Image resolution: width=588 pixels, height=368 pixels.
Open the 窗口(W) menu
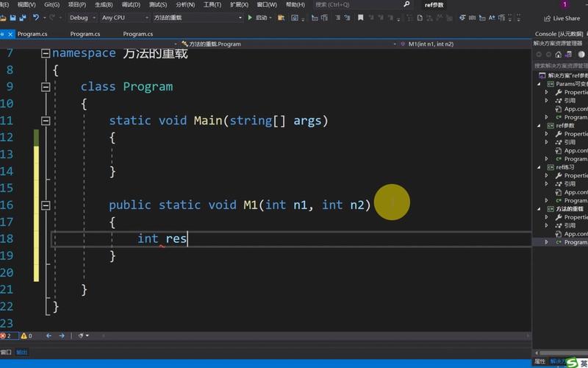pos(267,4)
